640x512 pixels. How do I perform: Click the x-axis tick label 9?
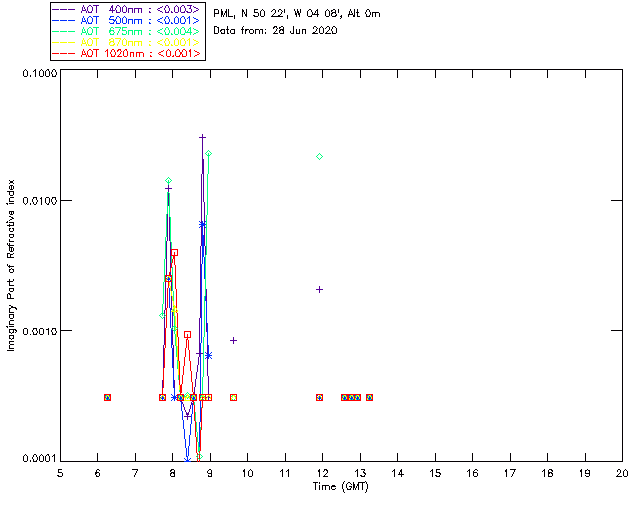[x=210, y=473]
